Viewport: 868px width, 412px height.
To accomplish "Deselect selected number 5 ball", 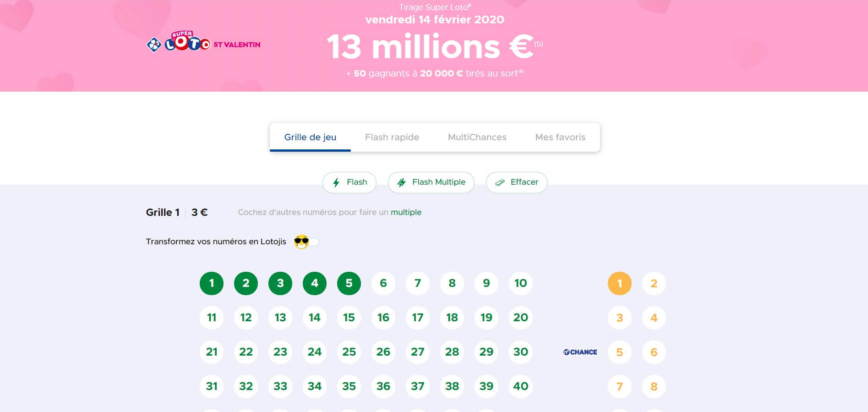I will [349, 283].
